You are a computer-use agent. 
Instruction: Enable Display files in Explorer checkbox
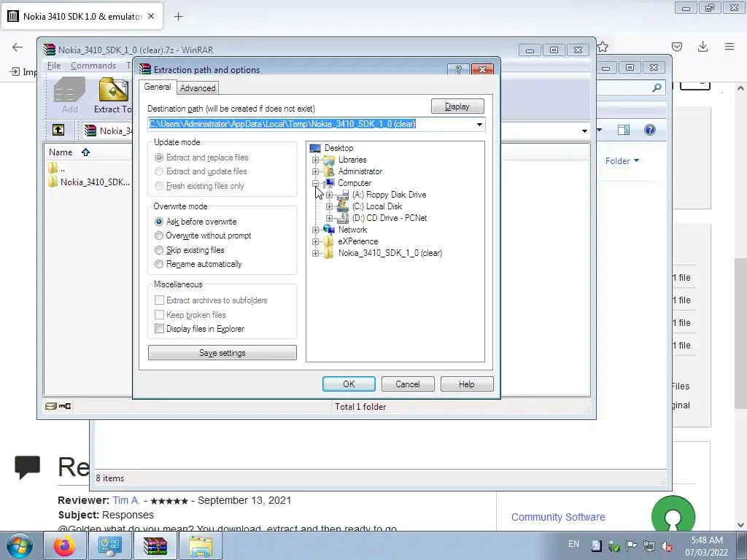pyautogui.click(x=160, y=329)
